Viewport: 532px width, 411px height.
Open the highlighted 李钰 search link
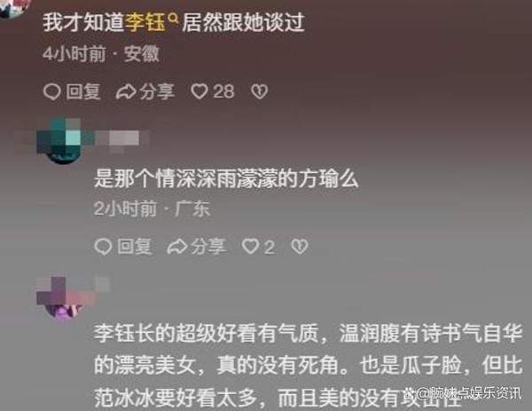[x=145, y=22]
